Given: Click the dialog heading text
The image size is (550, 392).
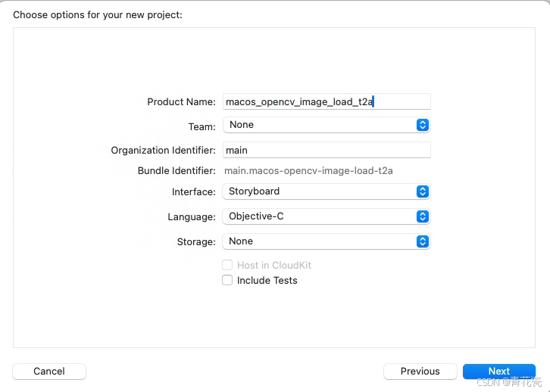Looking at the screenshot, I should point(98,15).
